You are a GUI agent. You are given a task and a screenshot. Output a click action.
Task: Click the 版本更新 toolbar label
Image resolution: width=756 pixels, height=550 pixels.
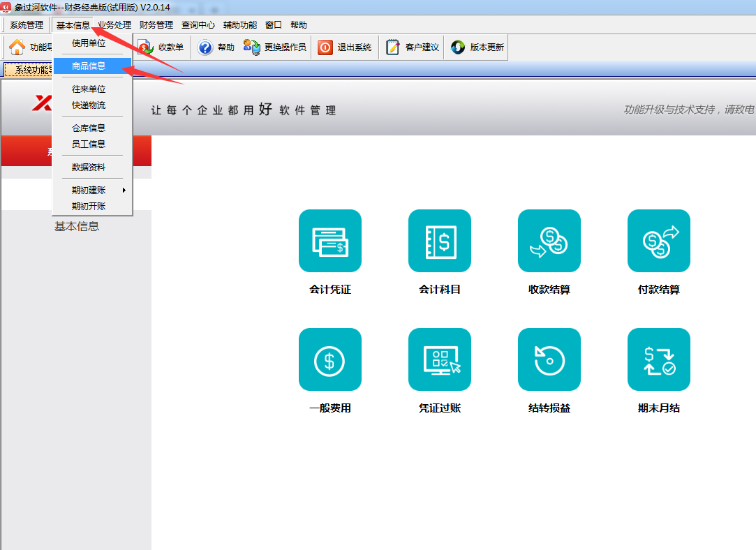click(x=487, y=47)
